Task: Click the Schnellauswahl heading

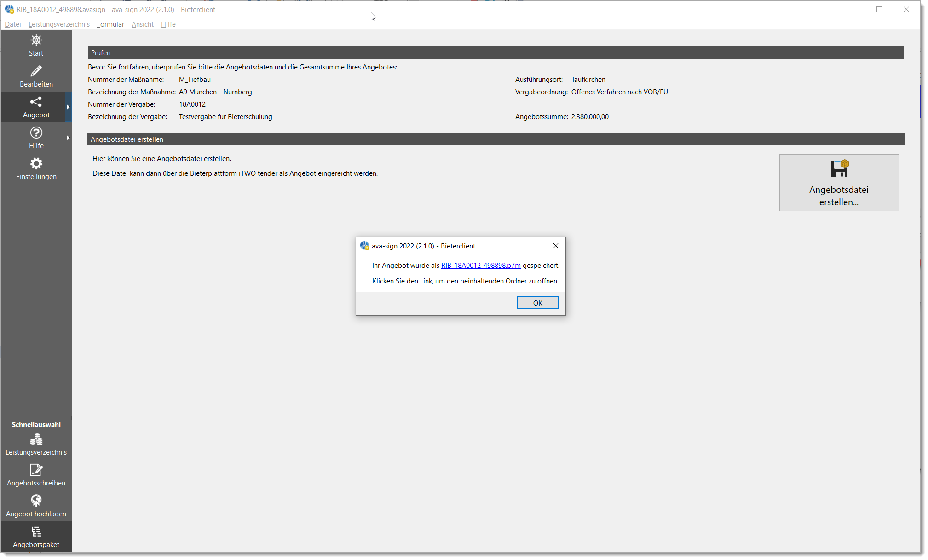Action: coord(36,424)
